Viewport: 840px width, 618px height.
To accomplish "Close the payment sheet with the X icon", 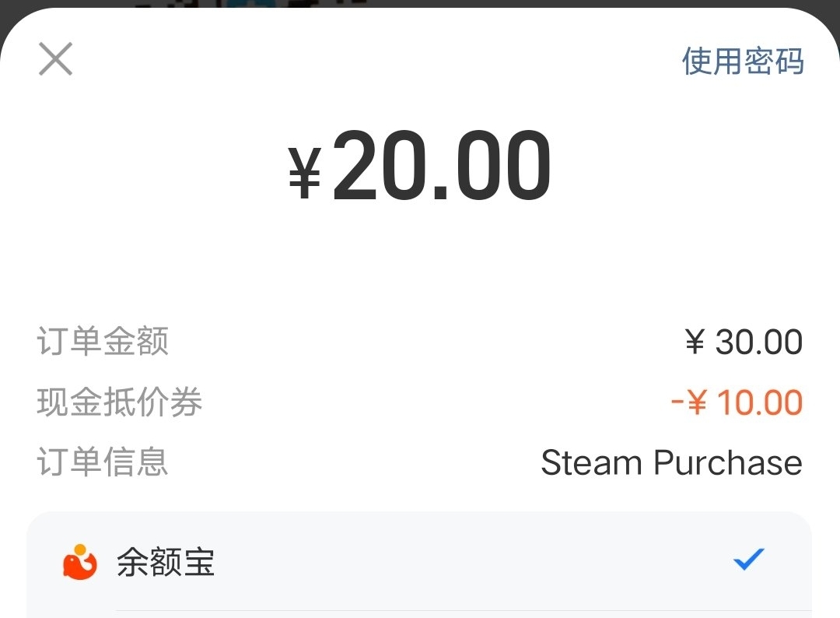I will pos(55,59).
